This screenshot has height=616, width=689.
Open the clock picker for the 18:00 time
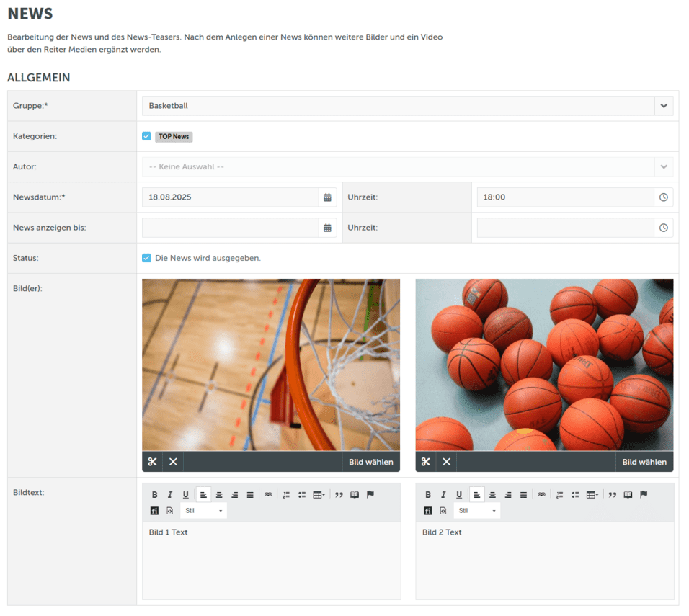664,197
